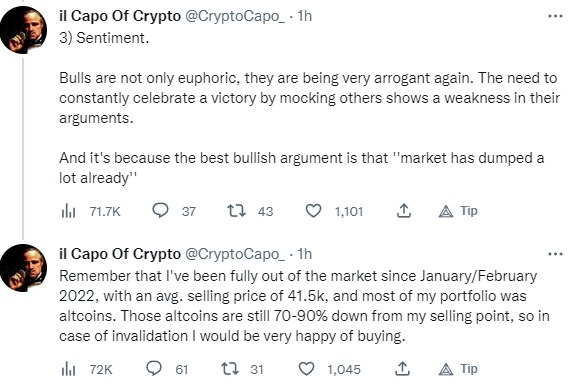Open the second tweet's profile avatar

(23, 268)
